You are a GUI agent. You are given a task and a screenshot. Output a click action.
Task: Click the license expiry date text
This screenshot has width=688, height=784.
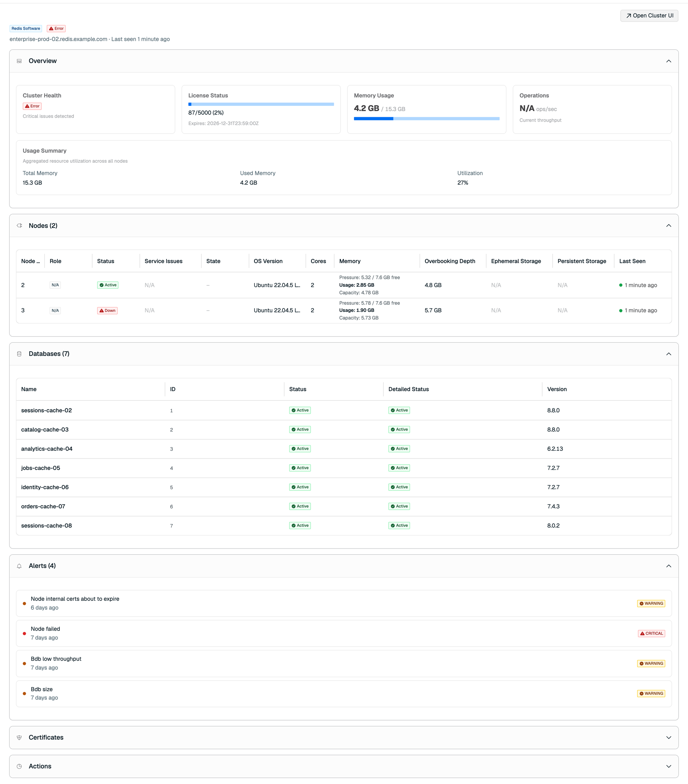tap(223, 124)
